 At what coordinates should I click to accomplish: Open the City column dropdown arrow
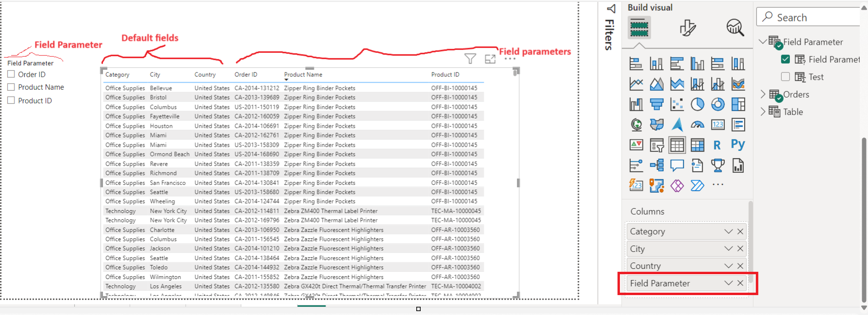[x=728, y=249]
